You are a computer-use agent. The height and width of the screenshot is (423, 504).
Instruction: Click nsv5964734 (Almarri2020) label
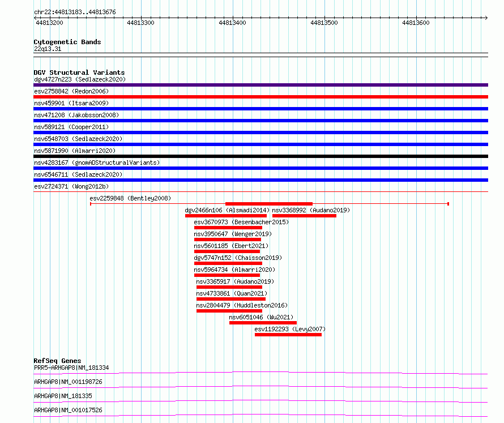coord(234,270)
